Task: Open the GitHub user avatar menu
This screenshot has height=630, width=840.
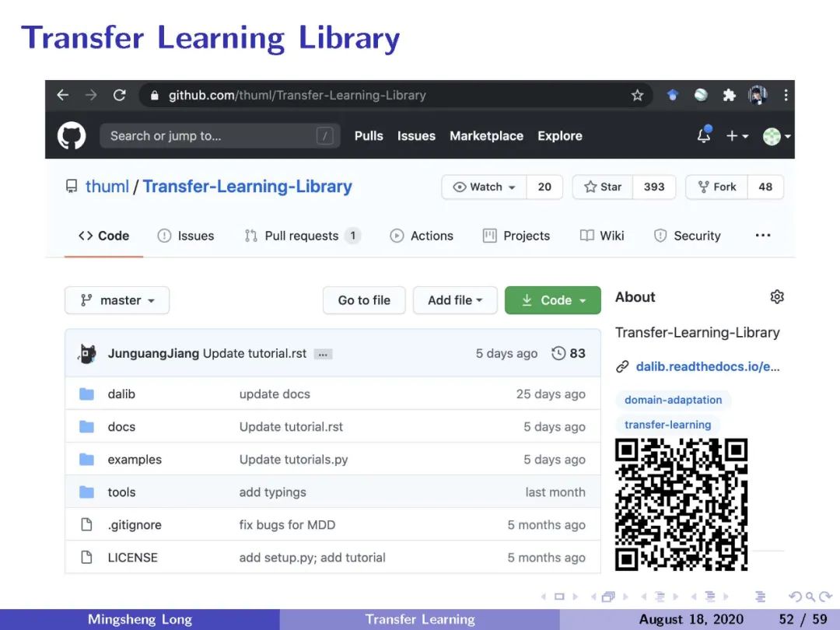Action: click(776, 136)
